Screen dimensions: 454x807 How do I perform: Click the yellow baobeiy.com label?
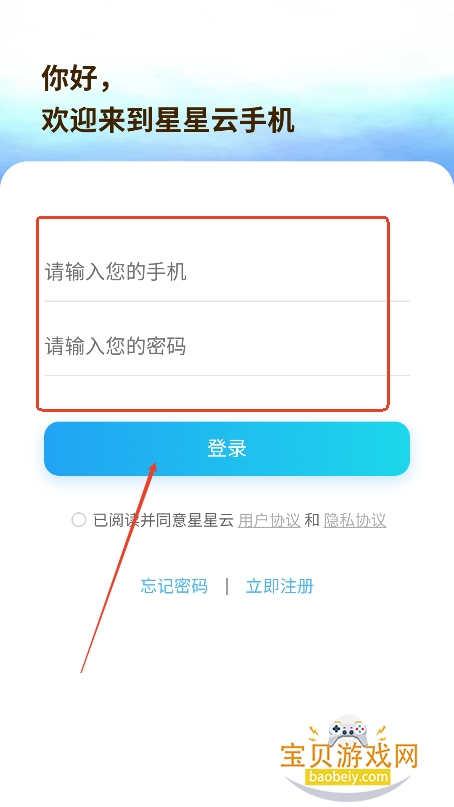click(348, 777)
